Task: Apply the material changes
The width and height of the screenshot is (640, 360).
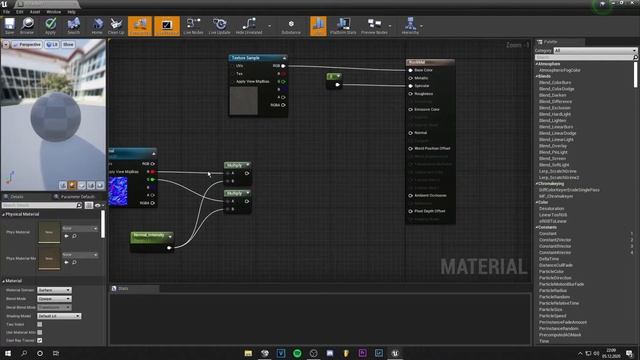Action: 50,26
